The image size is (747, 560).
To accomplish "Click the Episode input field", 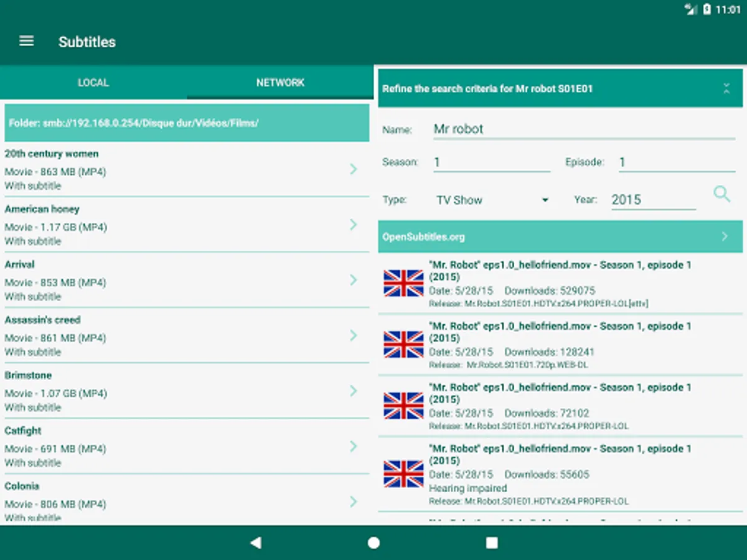I will [677, 162].
